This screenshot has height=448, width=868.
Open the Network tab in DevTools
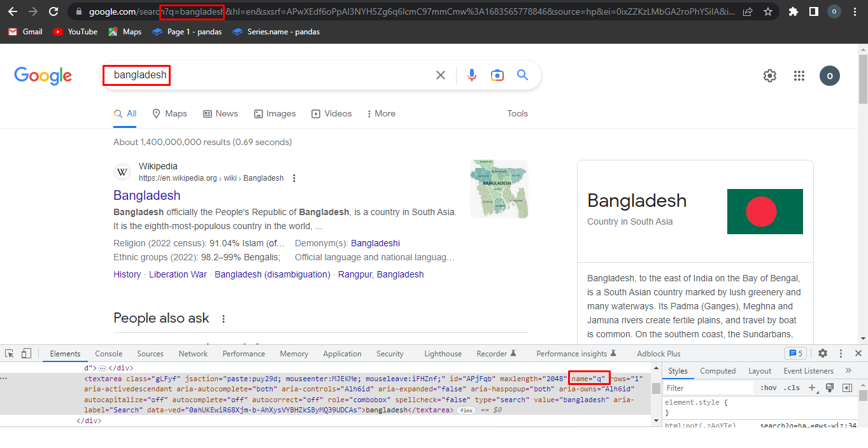click(193, 354)
